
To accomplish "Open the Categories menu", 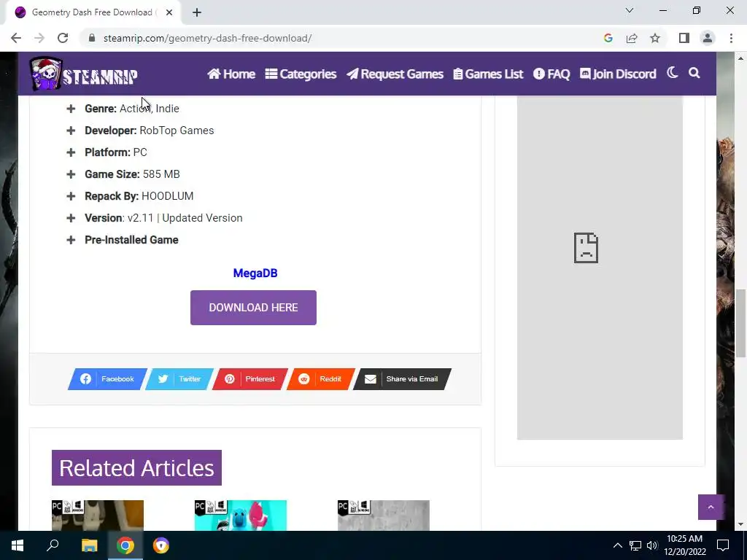I will coord(301,74).
